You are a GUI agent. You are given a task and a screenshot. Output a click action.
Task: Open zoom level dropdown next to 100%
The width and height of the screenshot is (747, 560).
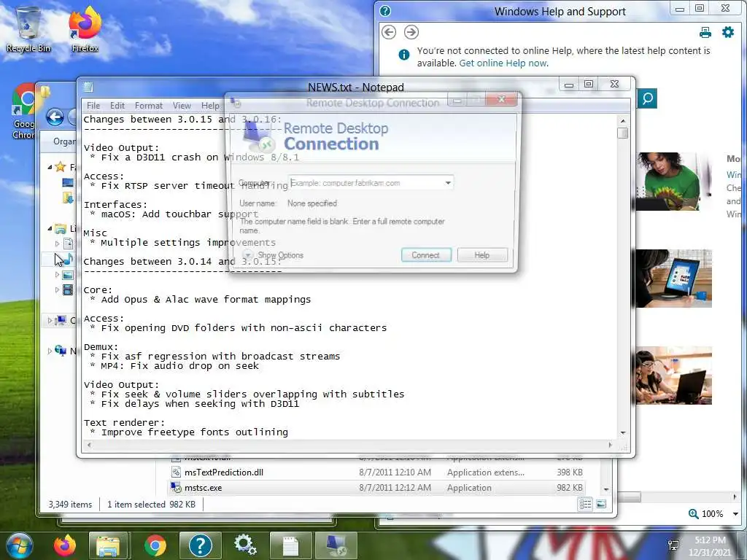pos(735,514)
